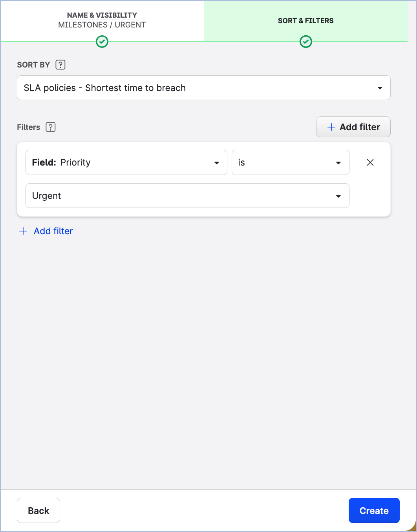Click the caret arrow on the Urgent field
Screen dimensions: 417x532
pos(338,196)
